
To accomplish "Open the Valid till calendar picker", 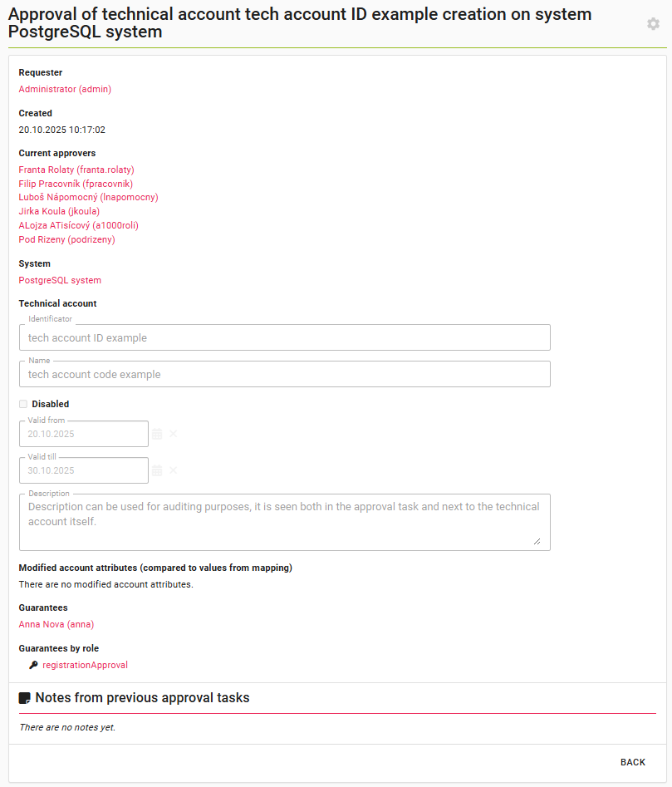I will tap(157, 470).
